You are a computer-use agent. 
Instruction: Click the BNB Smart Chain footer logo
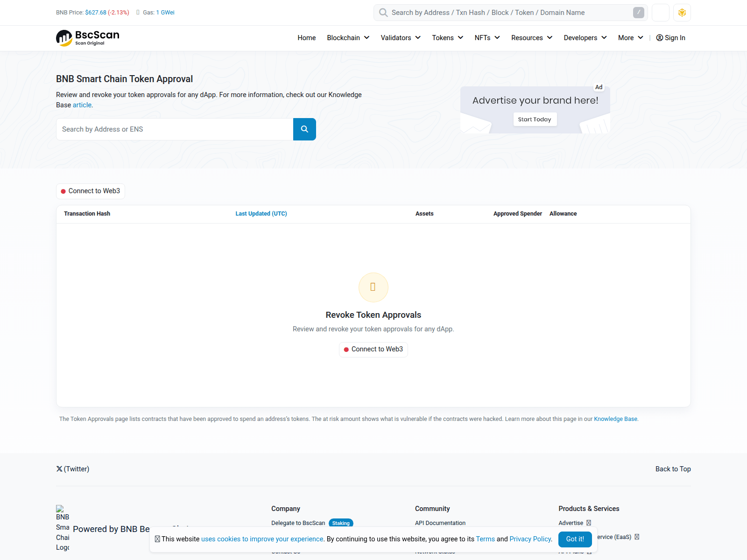click(x=63, y=528)
